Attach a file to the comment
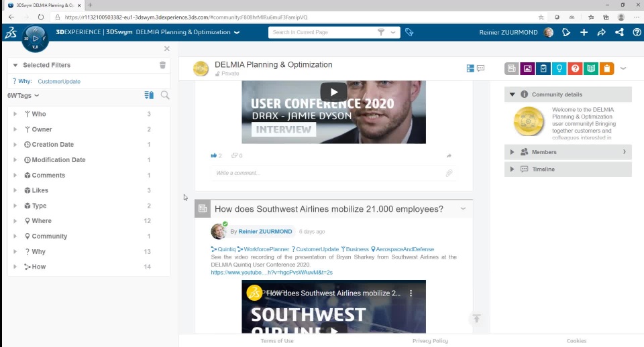The image size is (644, 347). click(449, 173)
